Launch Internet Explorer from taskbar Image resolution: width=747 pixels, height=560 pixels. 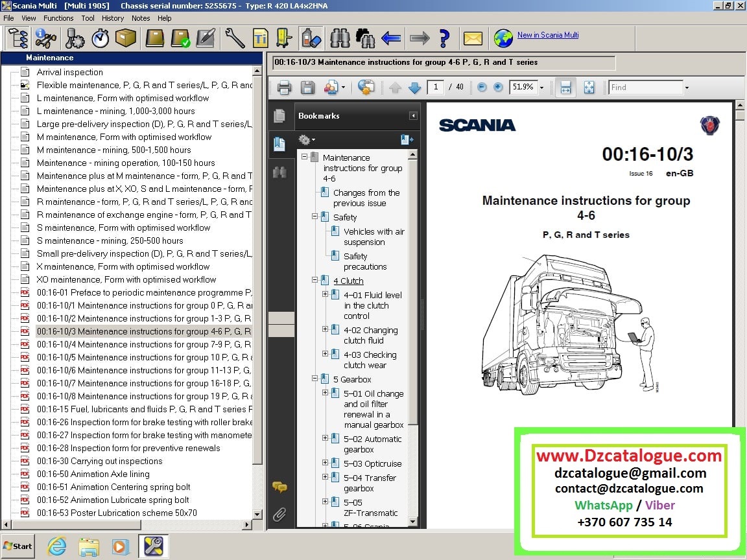pos(57,546)
